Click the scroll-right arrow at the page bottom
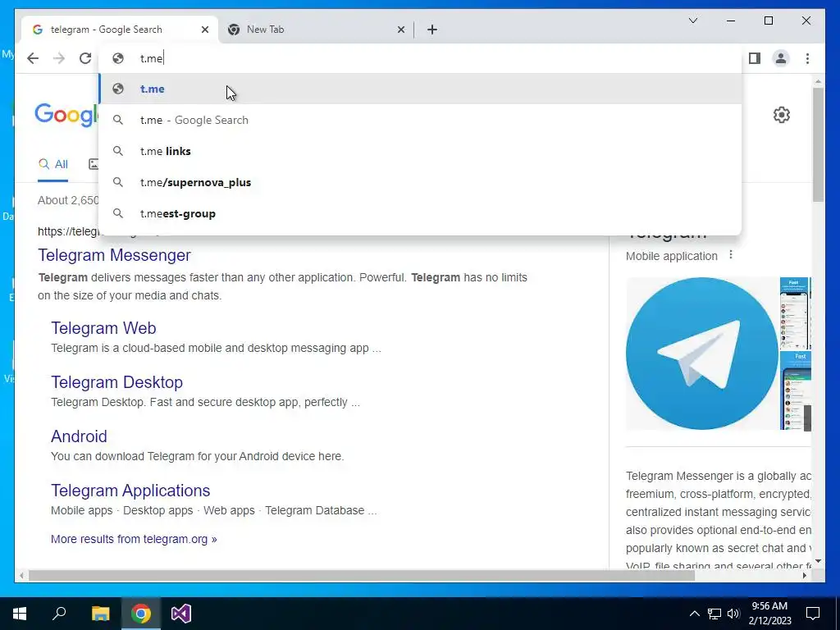This screenshot has height=630, width=840. point(805,575)
